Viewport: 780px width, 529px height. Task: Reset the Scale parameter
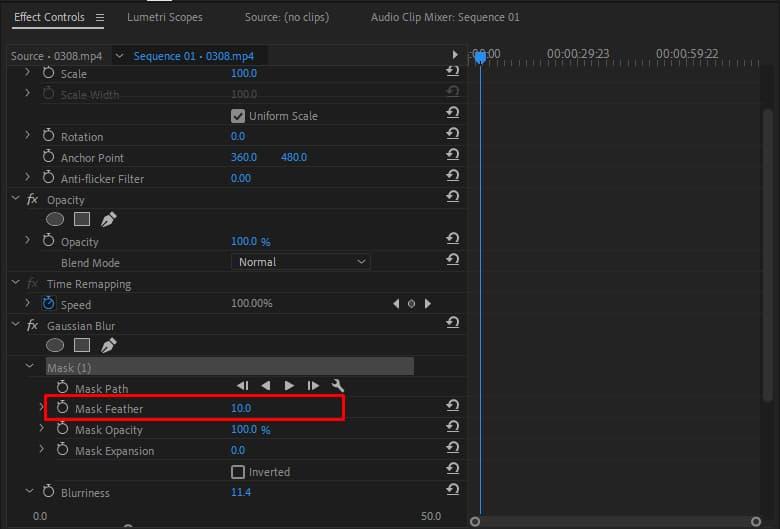[x=453, y=72]
